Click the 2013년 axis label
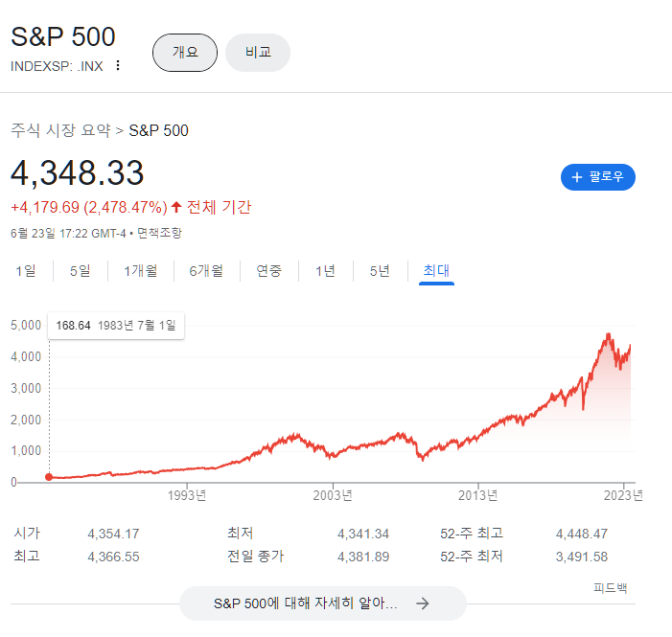Screen dimensions: 672x637 coord(477,495)
